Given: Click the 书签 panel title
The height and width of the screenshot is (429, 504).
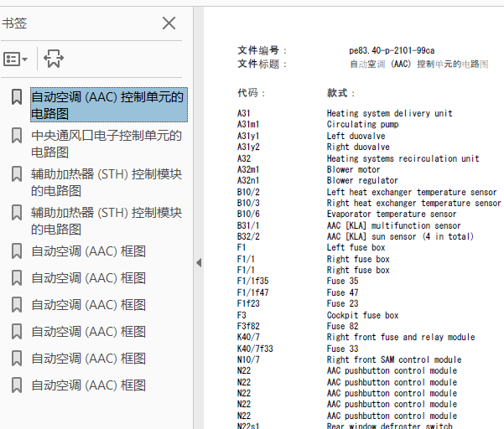Looking at the screenshot, I should point(14,23).
